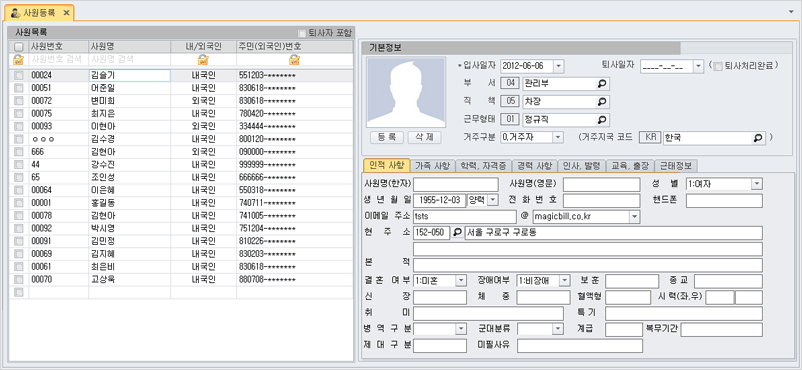Open the 군대분류 dropdown

click(x=558, y=329)
